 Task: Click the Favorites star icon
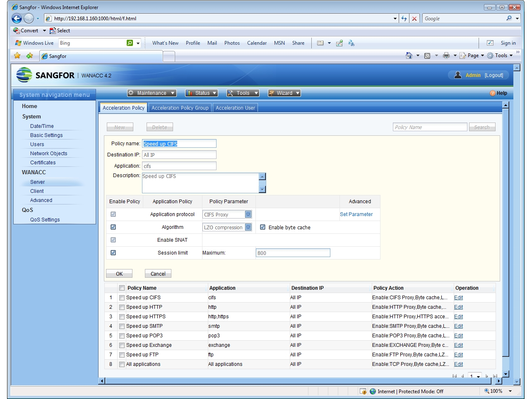(17, 56)
